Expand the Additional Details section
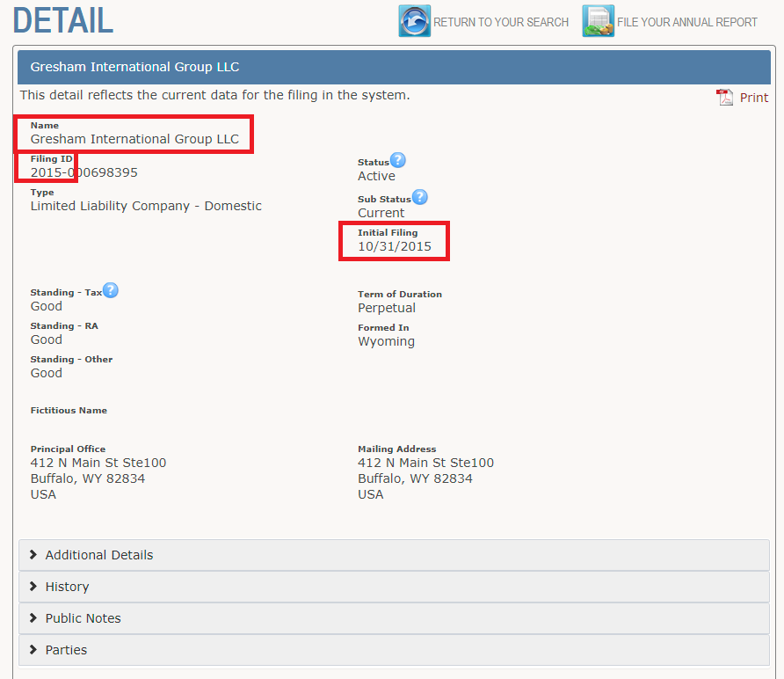 pyautogui.click(x=99, y=555)
